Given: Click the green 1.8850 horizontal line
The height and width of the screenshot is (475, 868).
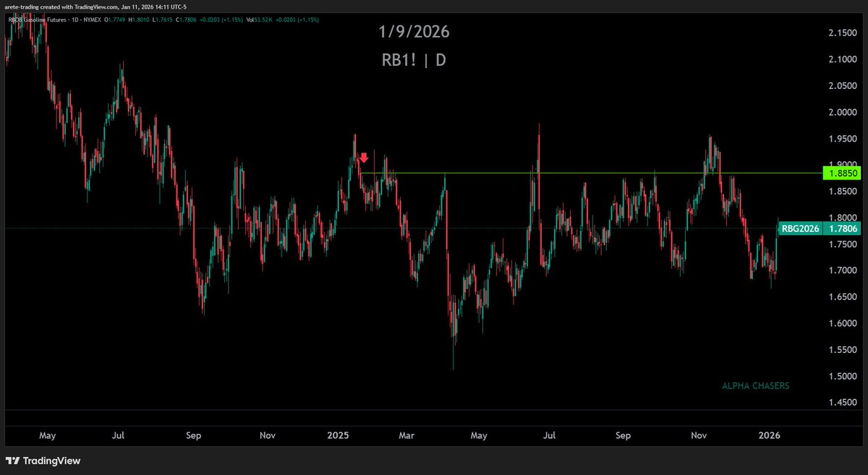Looking at the screenshot, I should 592,173.
